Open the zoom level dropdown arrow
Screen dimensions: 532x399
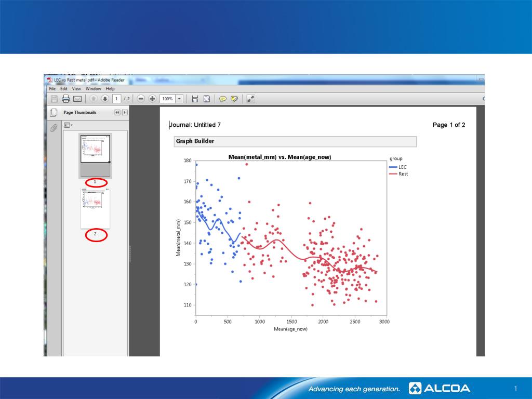click(x=179, y=99)
